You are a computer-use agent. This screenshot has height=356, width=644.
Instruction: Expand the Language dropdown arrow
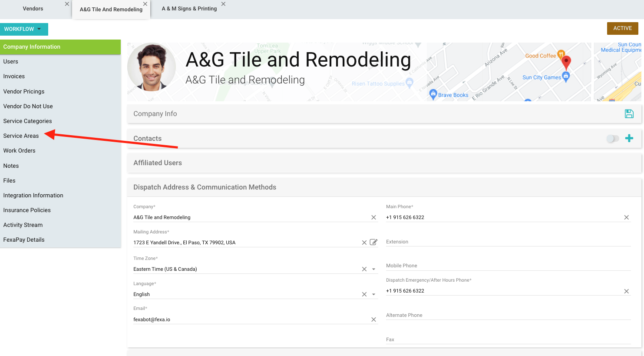coord(373,294)
